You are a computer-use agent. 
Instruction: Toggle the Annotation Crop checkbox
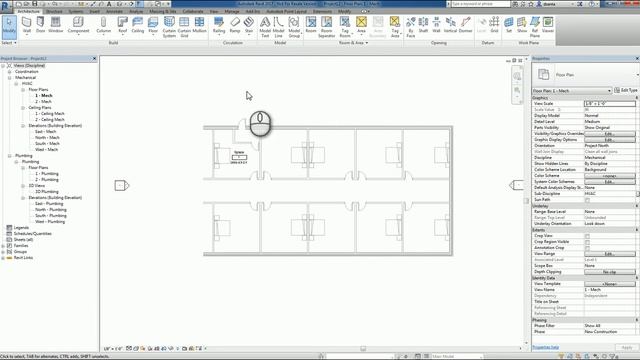click(587, 248)
